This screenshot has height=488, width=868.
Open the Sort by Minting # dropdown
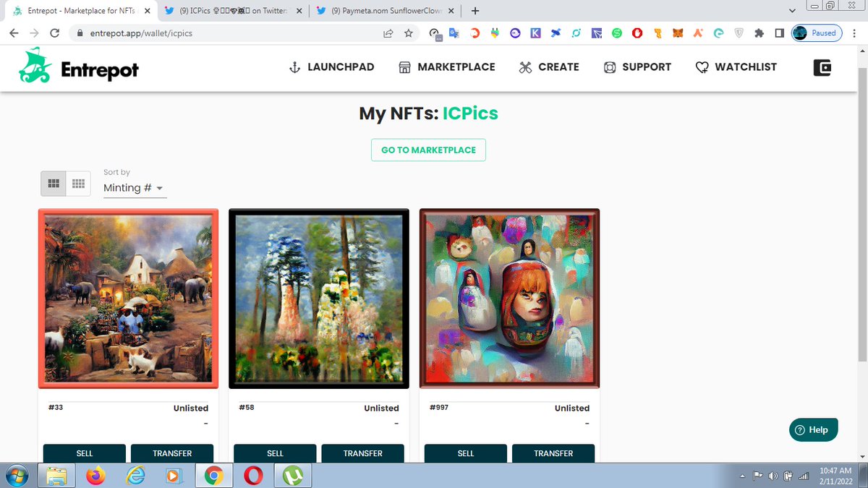pos(135,188)
